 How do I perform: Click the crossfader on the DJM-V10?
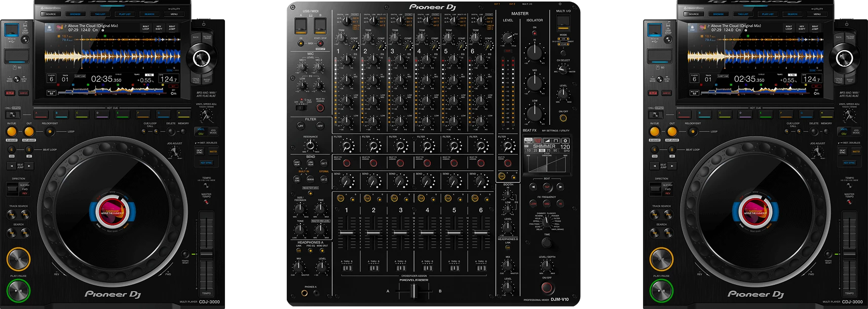414,291
